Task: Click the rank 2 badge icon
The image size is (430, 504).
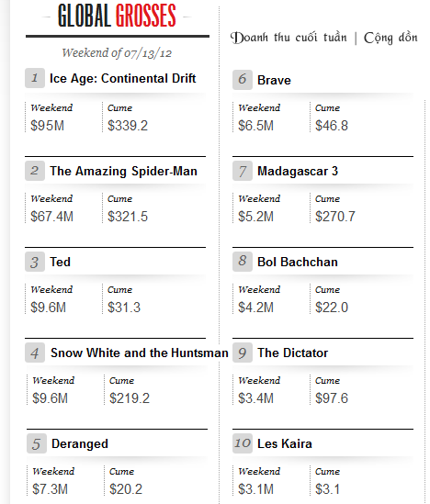Action: point(35,171)
